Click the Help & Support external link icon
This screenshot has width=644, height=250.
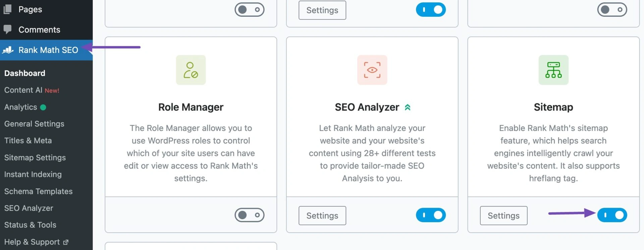tap(66, 242)
